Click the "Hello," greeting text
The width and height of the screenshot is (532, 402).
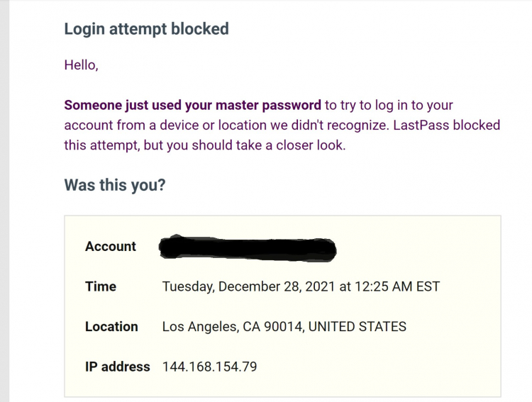coord(81,65)
